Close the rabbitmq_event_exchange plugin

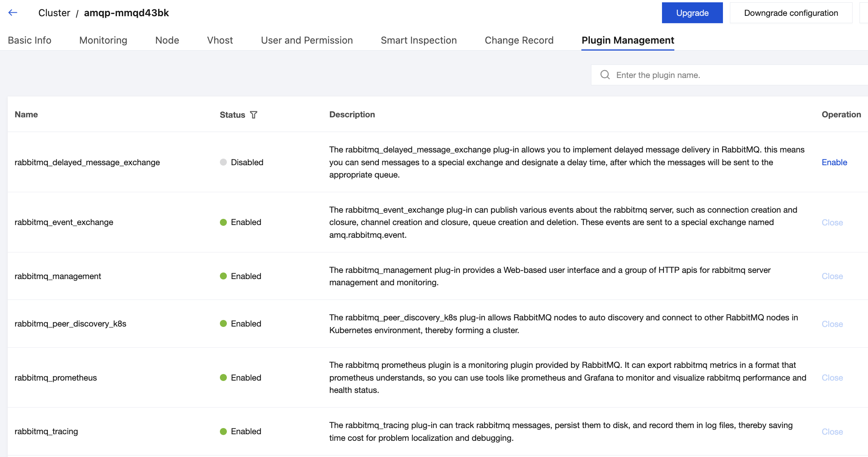tap(832, 222)
